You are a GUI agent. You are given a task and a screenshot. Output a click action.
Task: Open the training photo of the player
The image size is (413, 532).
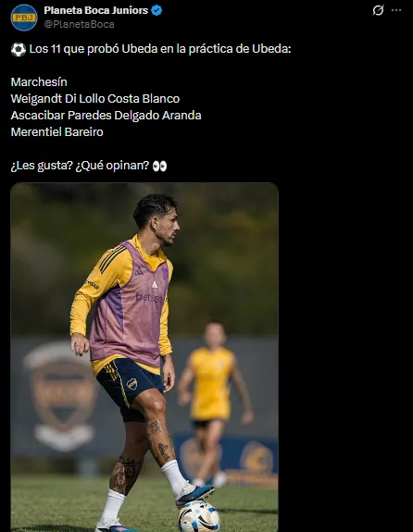click(144, 357)
